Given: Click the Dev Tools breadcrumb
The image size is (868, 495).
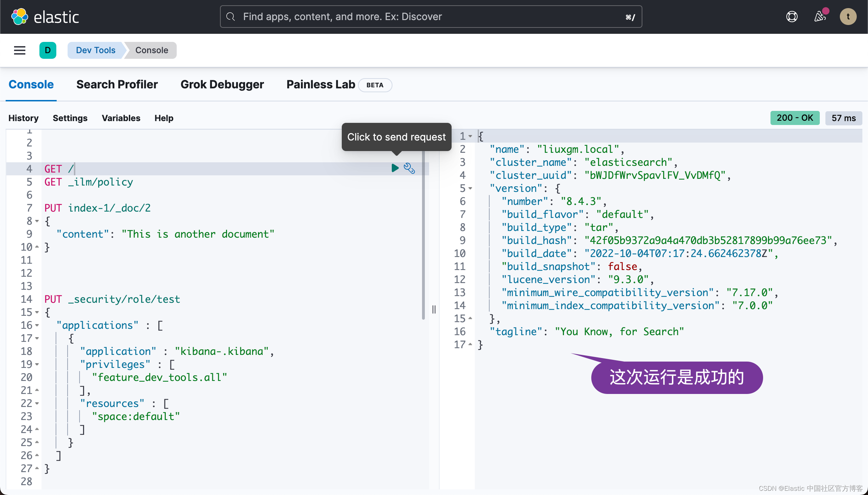Looking at the screenshot, I should click(96, 50).
